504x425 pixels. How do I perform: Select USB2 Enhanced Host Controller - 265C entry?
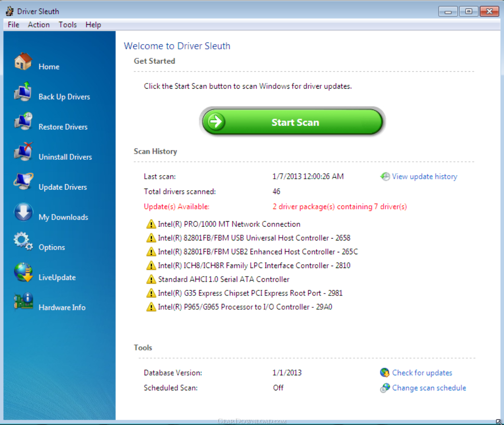258,252
